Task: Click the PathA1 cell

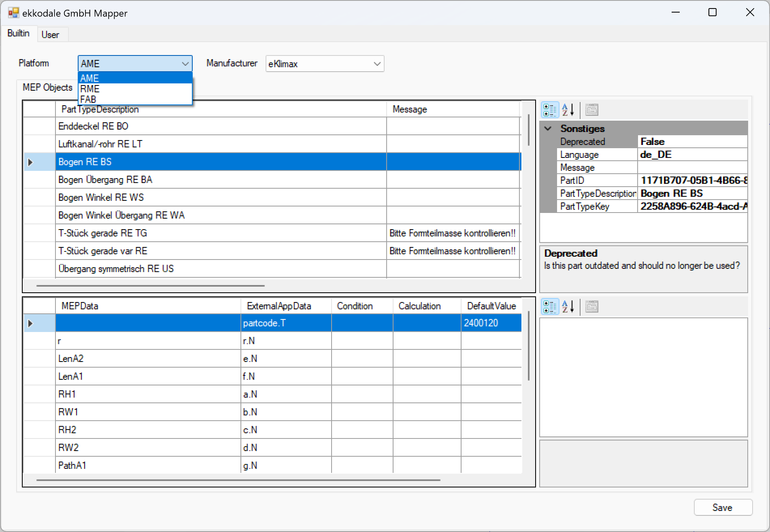Action: pyautogui.click(x=148, y=466)
